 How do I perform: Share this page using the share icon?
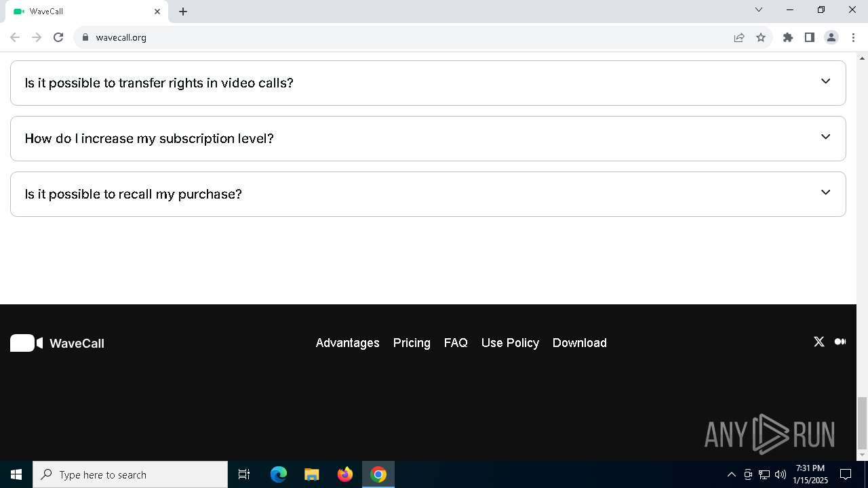point(739,37)
